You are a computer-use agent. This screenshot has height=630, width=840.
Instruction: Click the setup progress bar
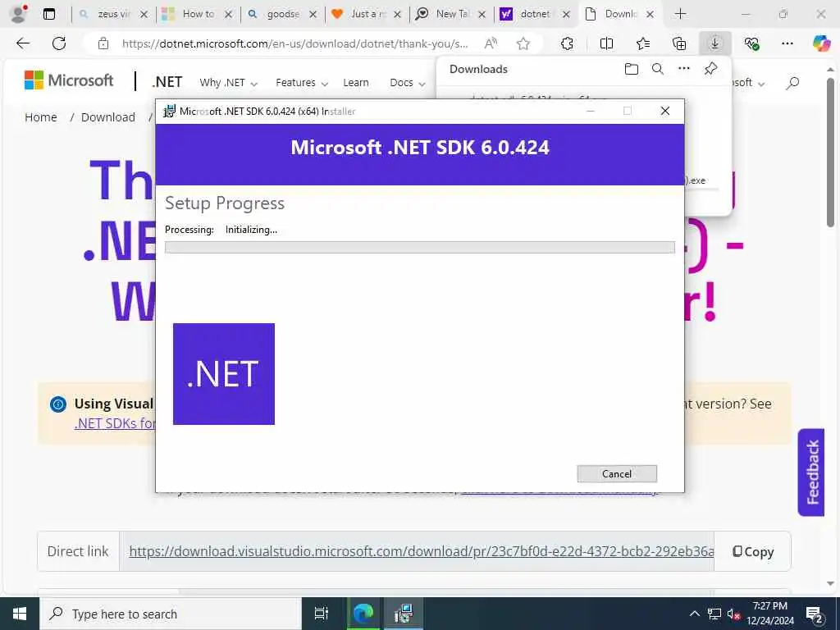[x=419, y=247]
